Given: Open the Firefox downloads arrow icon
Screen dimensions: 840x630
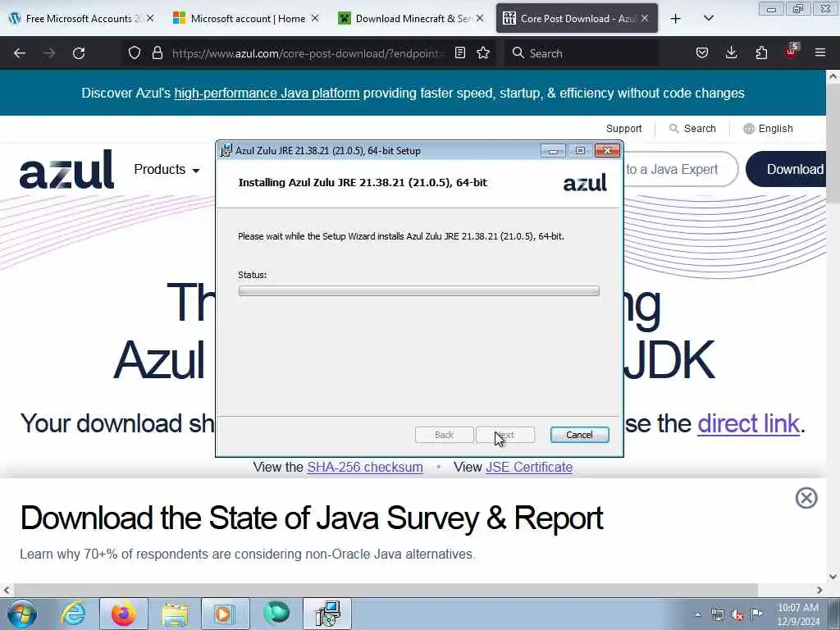Looking at the screenshot, I should pyautogui.click(x=731, y=52).
